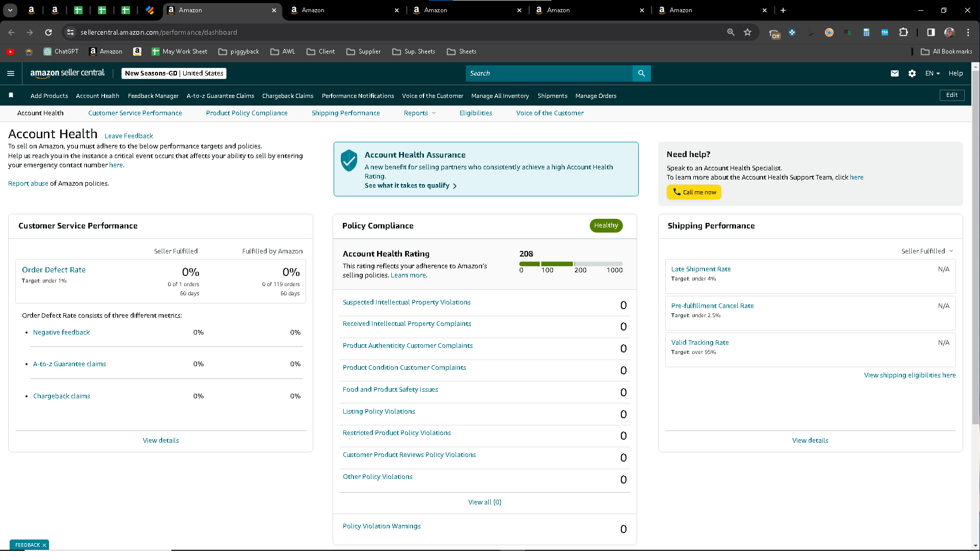Image resolution: width=980 pixels, height=560 pixels.
Task: Click the site information icon in the address bar
Action: click(x=70, y=32)
